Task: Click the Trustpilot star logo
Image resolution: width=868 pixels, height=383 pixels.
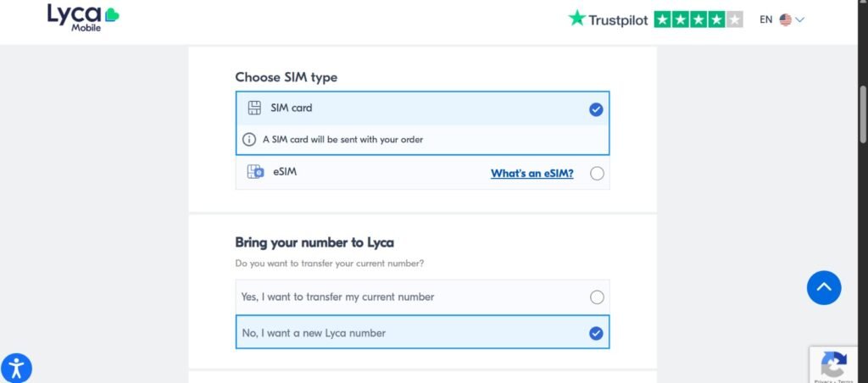Action: pos(577,19)
